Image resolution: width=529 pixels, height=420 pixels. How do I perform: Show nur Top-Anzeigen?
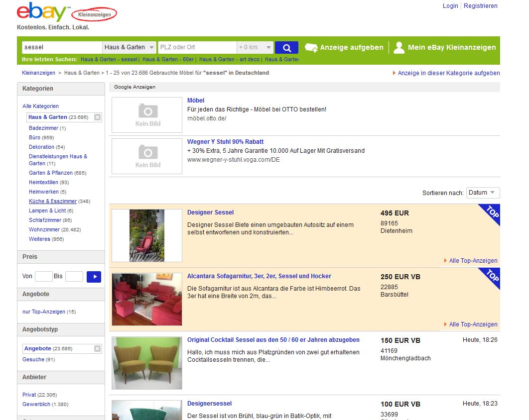tap(44, 312)
